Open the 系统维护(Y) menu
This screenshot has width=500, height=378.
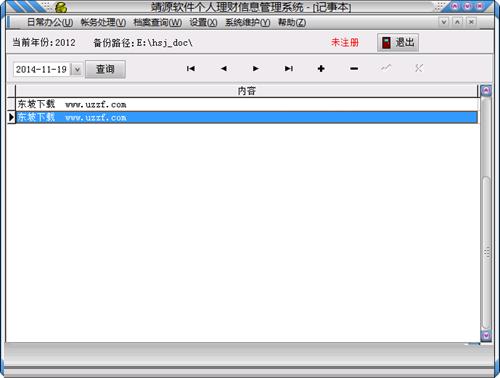[x=247, y=23]
